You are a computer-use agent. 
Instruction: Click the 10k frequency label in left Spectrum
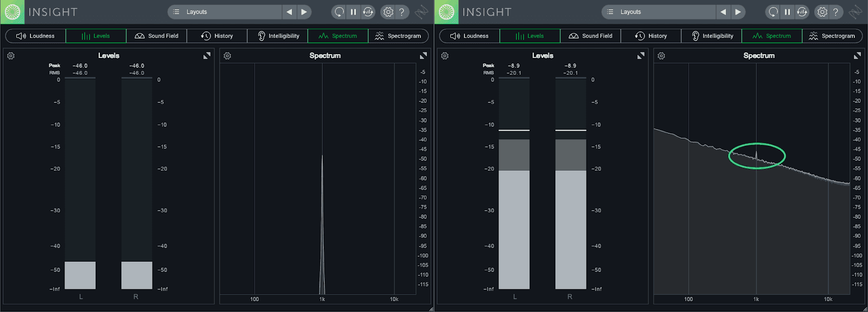pos(394,299)
